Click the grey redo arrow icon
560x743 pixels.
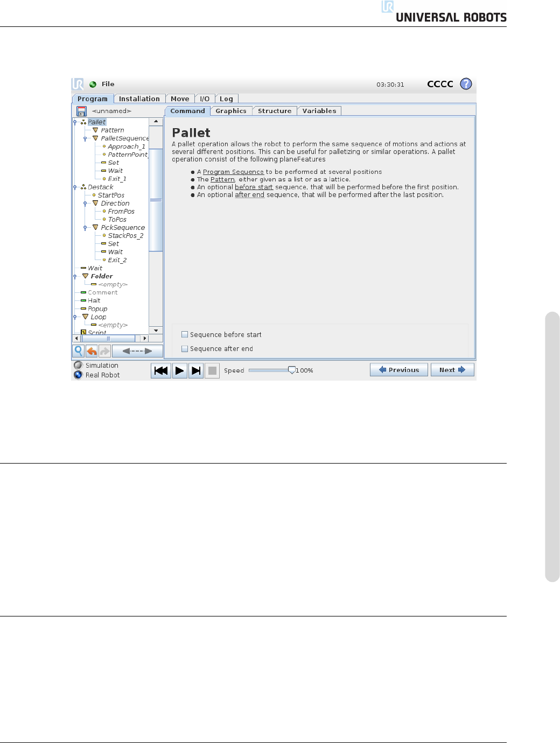(x=104, y=351)
